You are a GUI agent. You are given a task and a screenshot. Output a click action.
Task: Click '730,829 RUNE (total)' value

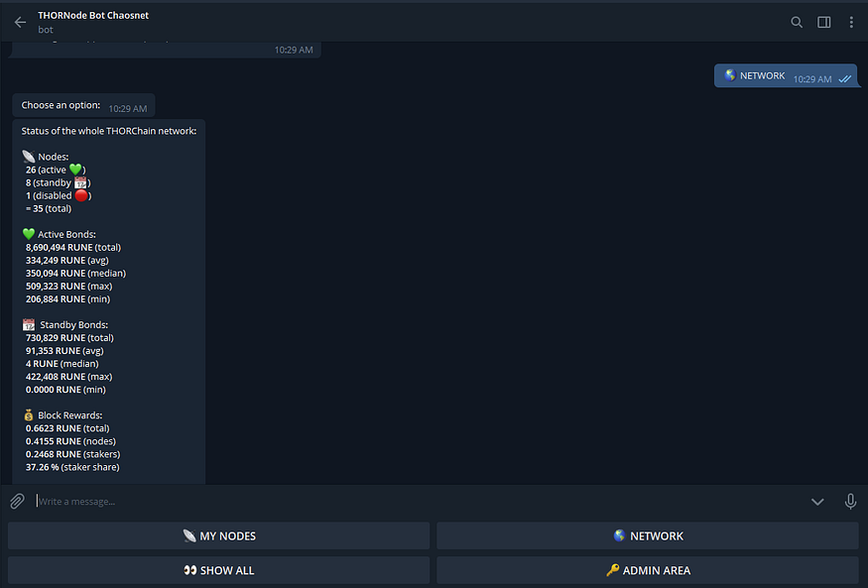point(70,337)
